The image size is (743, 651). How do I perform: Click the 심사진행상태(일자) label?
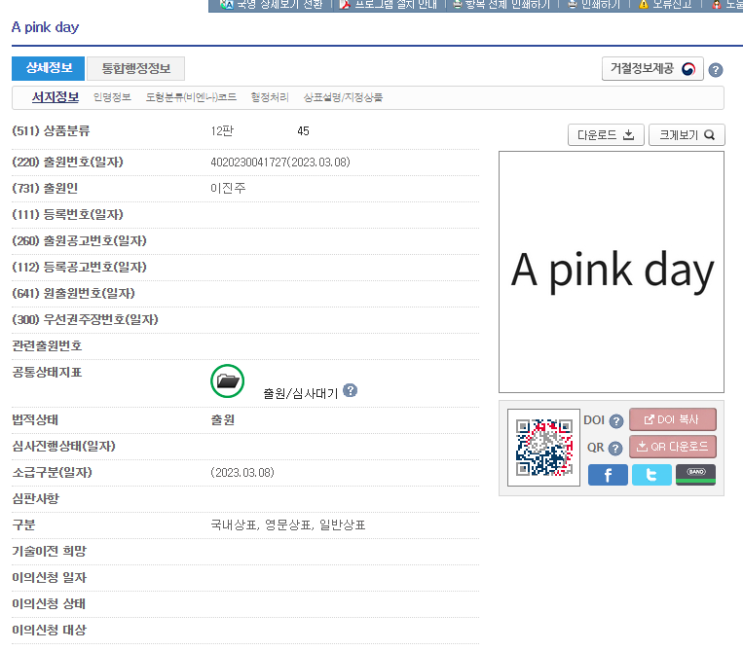click(x=63, y=446)
